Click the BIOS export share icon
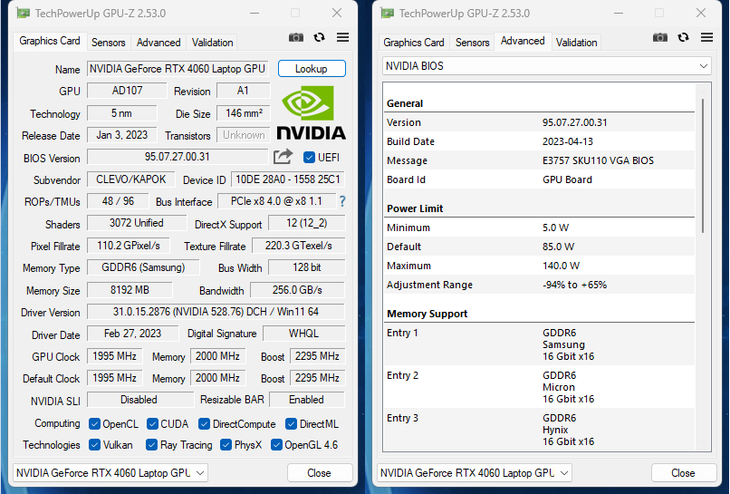Viewport: 730px width, 494px height. (283, 156)
